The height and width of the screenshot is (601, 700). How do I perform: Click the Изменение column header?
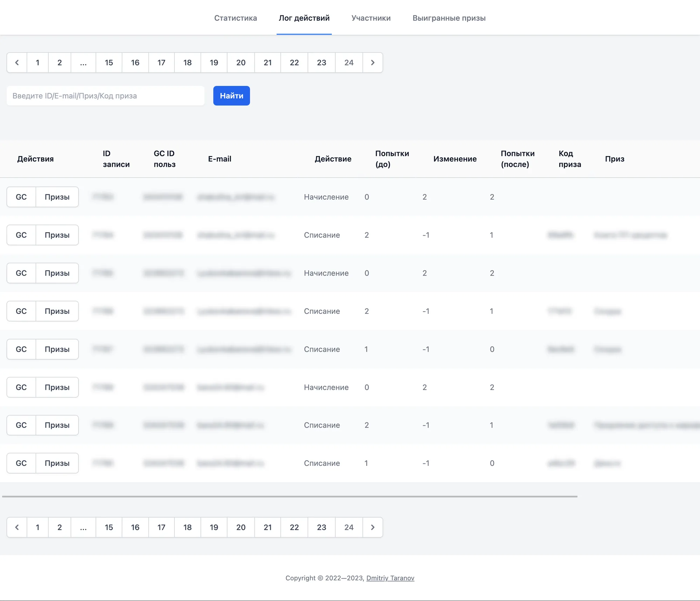455,159
